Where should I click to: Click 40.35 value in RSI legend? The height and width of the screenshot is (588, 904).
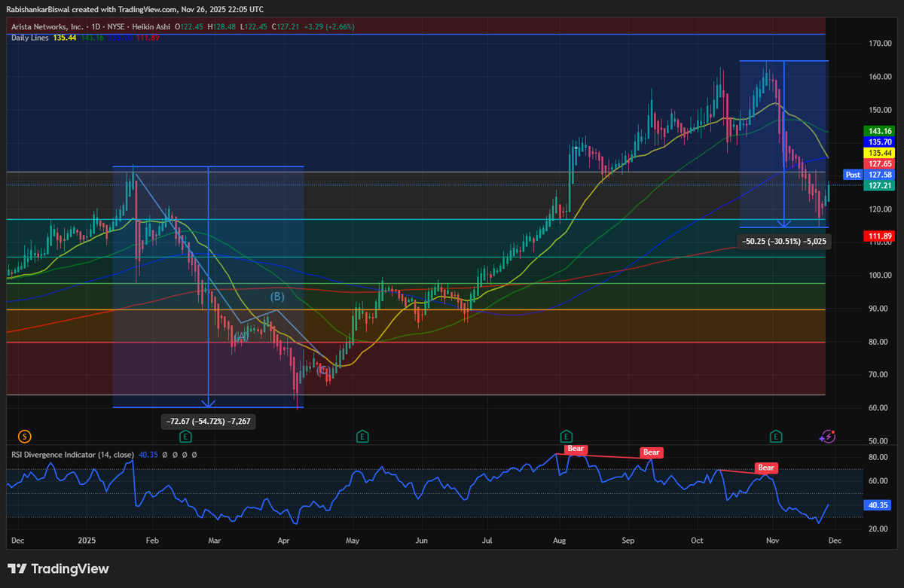[148, 454]
